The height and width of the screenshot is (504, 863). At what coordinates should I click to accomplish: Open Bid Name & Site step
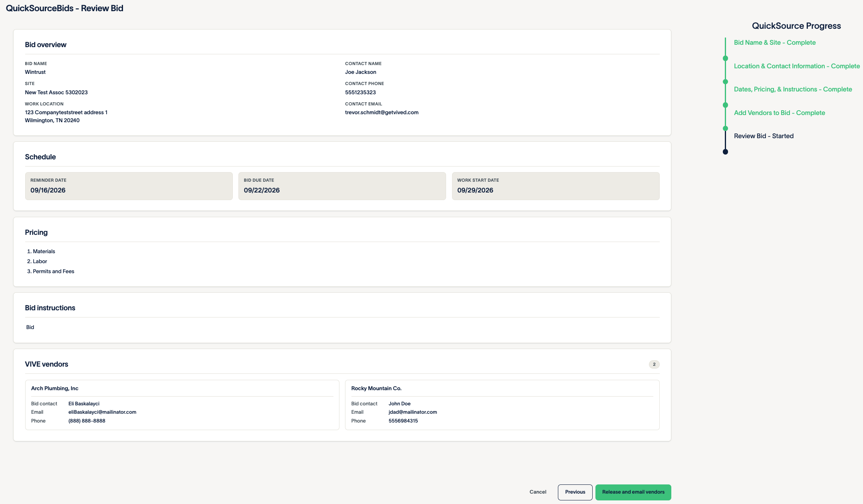[x=775, y=43]
